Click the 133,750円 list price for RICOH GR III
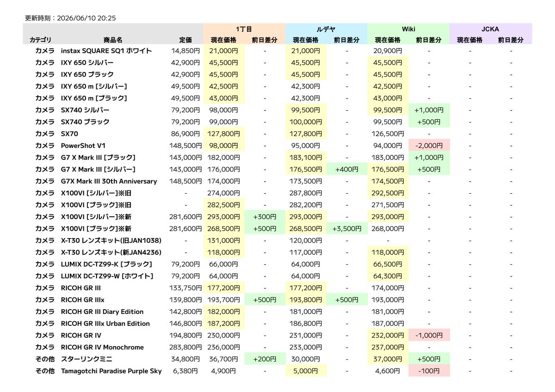Image resolution: width=555 pixels, height=392 pixels. 185,288
